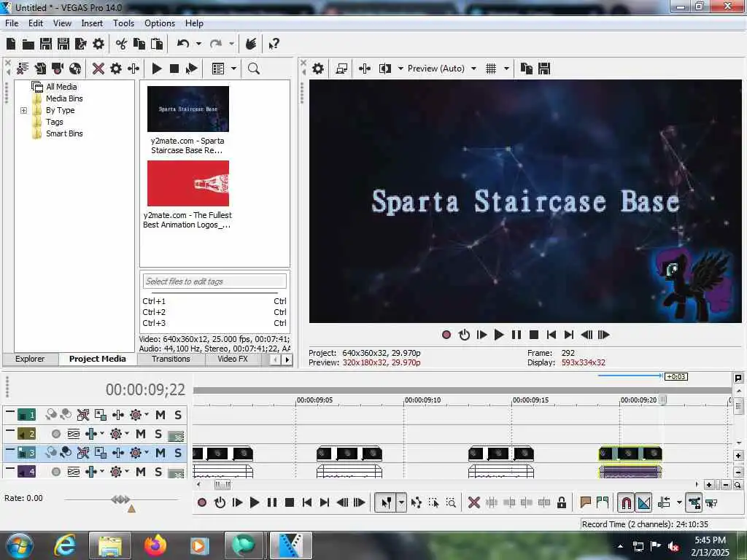Click the preview window Record button
747x560 pixels.
pos(446,335)
